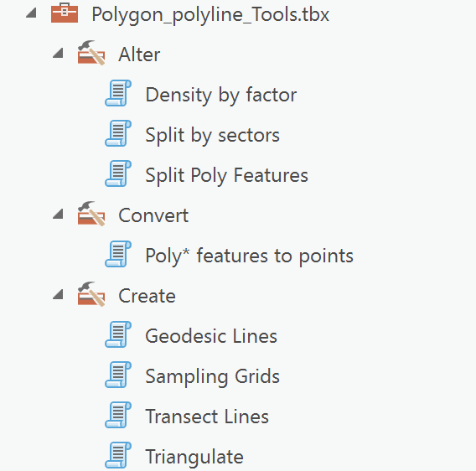Viewport: 476px width, 471px height.
Task: Click the script icon beside Geodesic Lines
Action: click(118, 334)
